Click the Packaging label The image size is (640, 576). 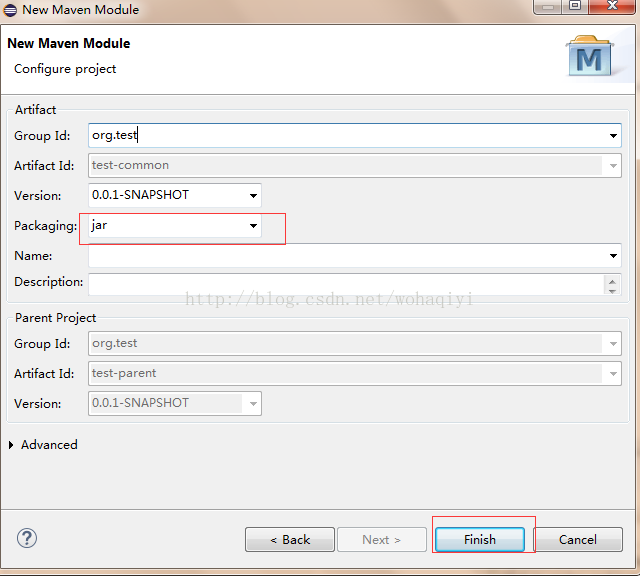point(45,226)
